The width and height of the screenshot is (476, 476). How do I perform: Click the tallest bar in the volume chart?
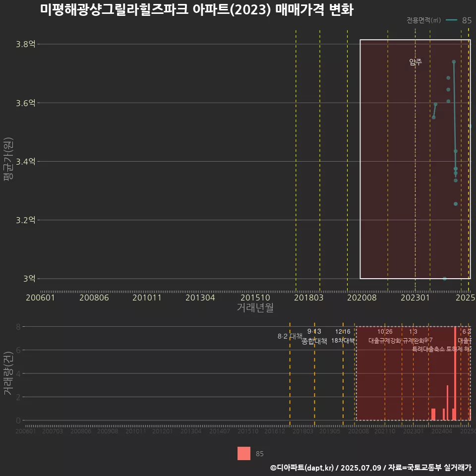point(455,373)
